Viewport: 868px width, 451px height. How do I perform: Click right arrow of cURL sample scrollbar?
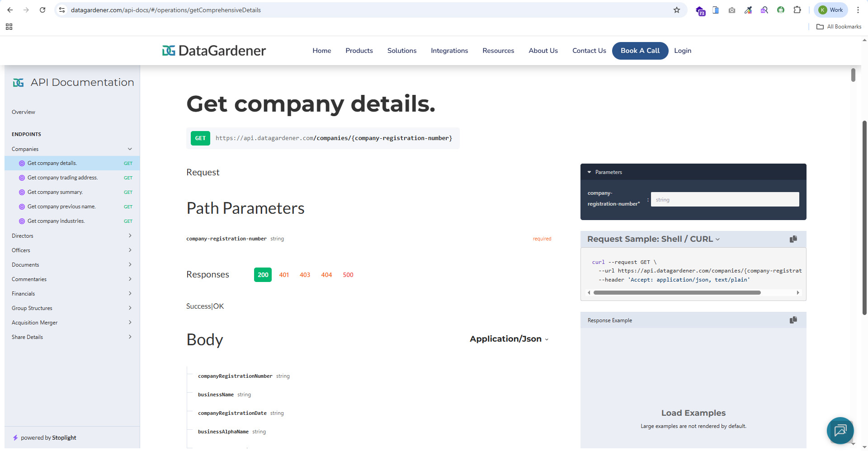point(798,293)
